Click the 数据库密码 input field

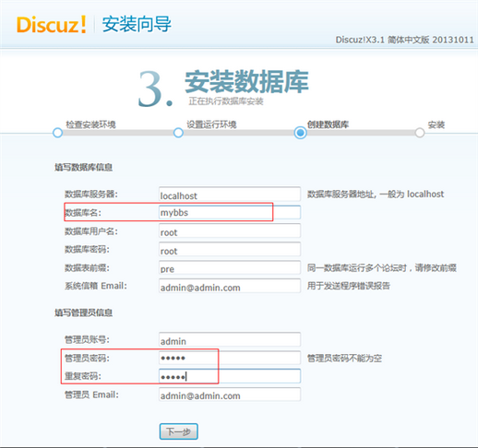[x=230, y=249]
